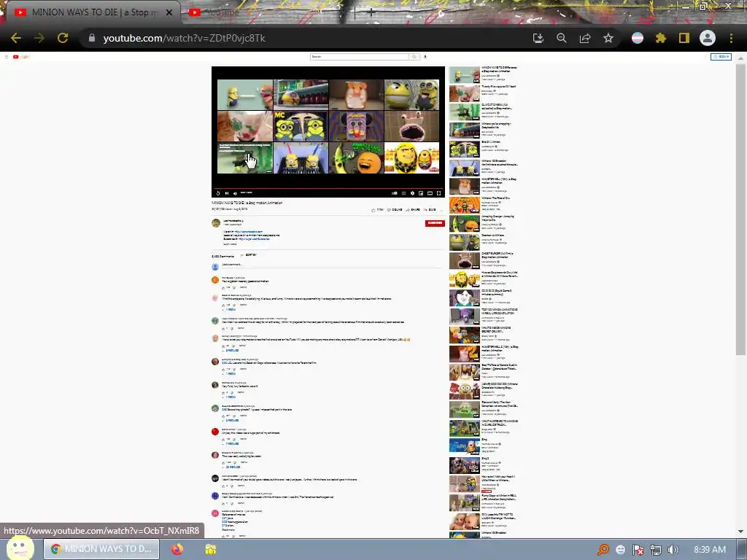Image resolution: width=747 pixels, height=560 pixels.
Task: Mute the video with the speaker icon
Action: (x=235, y=192)
